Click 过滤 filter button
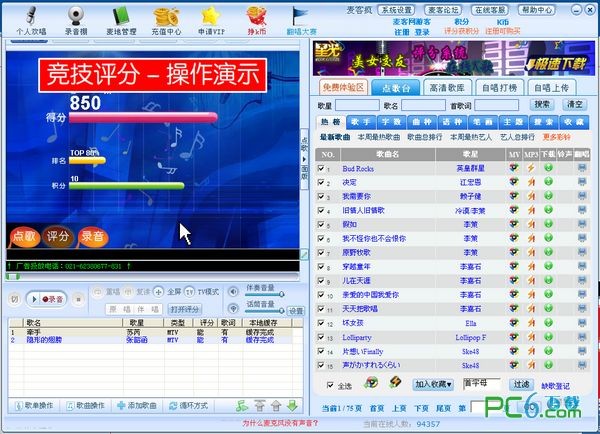 521,384
